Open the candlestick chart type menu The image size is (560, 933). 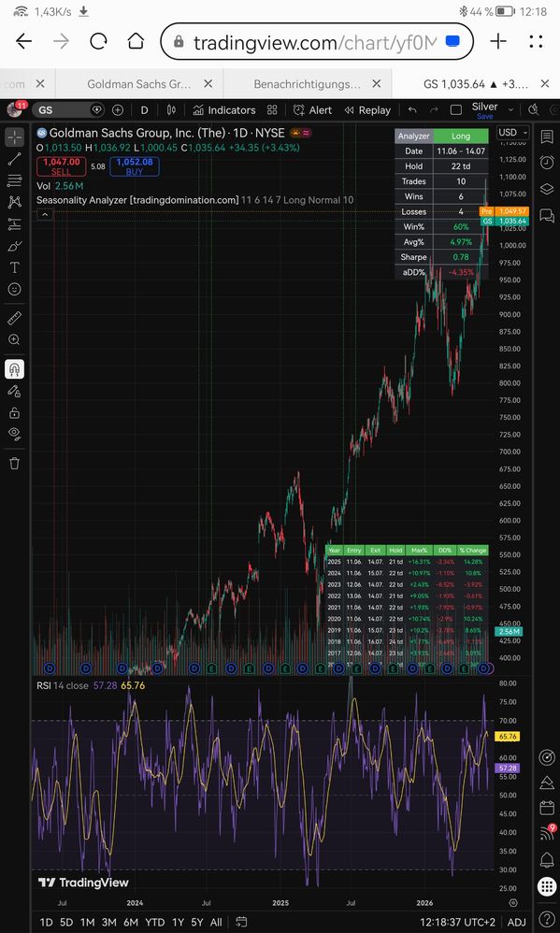[x=172, y=110]
